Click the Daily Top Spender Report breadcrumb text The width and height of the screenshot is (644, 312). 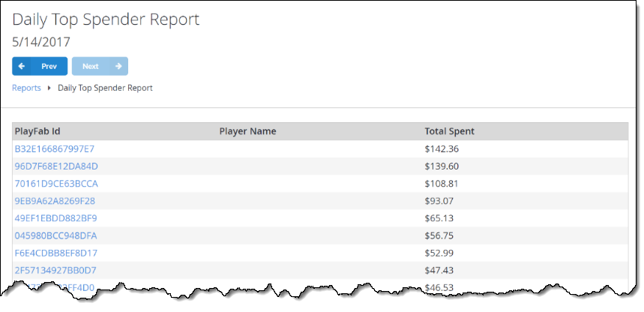click(105, 88)
